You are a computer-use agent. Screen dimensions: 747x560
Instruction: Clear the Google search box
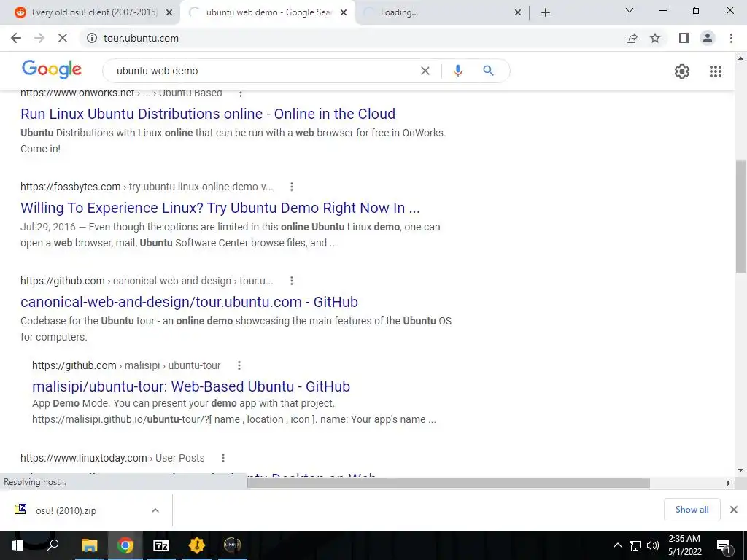tap(425, 71)
